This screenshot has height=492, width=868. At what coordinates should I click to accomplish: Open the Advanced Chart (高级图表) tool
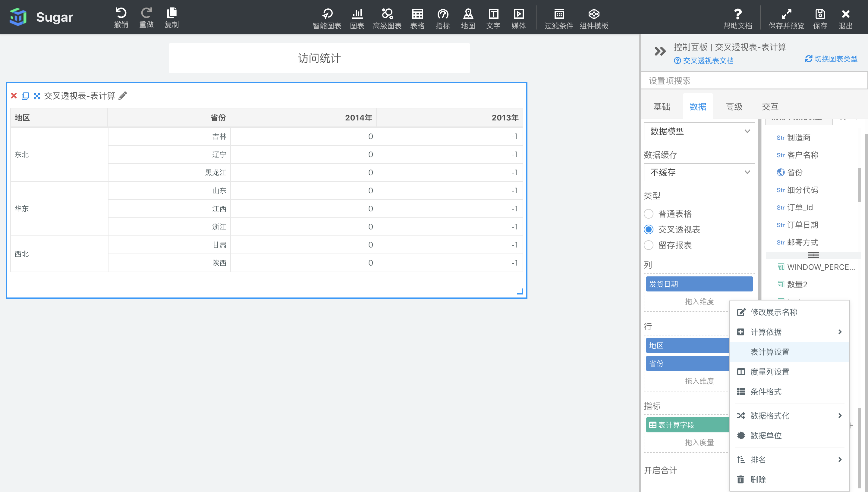[387, 19]
